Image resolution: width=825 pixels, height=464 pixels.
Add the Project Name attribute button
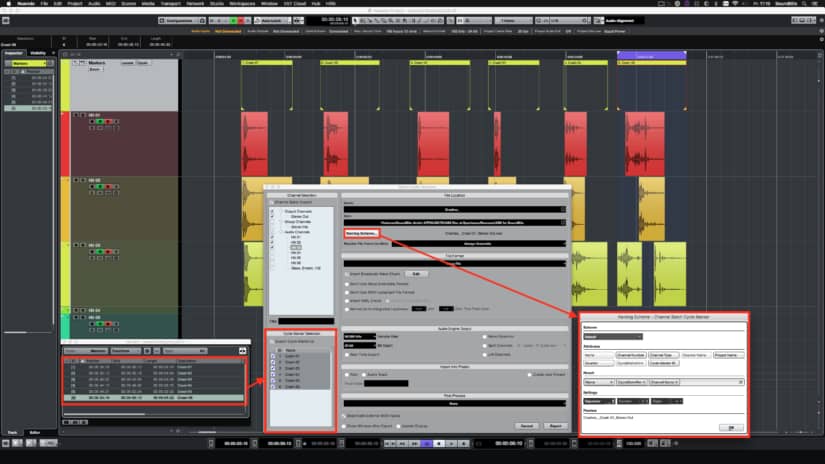pos(729,355)
